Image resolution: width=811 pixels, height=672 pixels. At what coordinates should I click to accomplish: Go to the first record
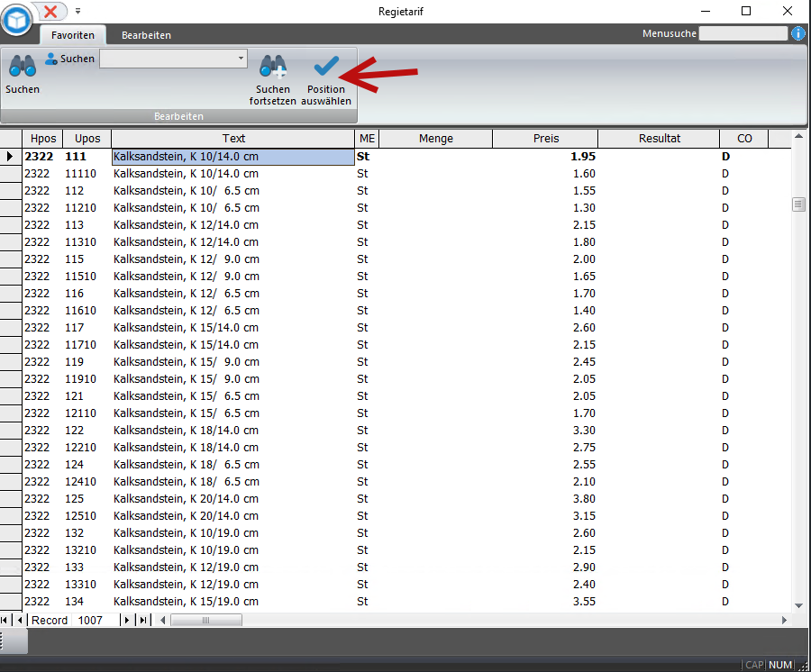[x=6, y=620]
